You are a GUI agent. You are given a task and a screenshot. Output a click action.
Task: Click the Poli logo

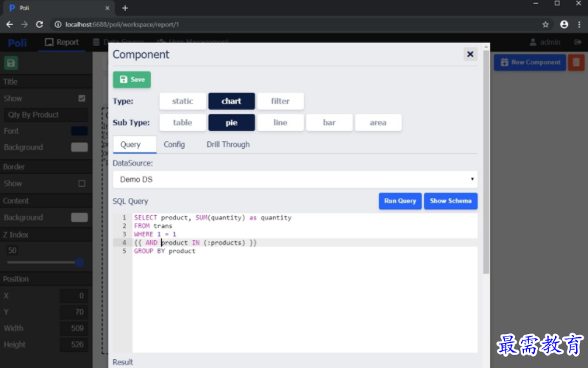tap(17, 43)
